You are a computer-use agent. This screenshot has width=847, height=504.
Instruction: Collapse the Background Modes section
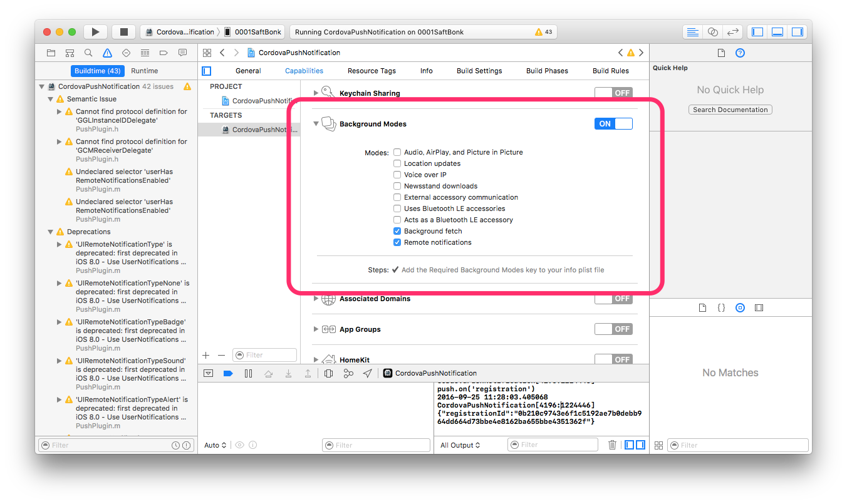[316, 124]
